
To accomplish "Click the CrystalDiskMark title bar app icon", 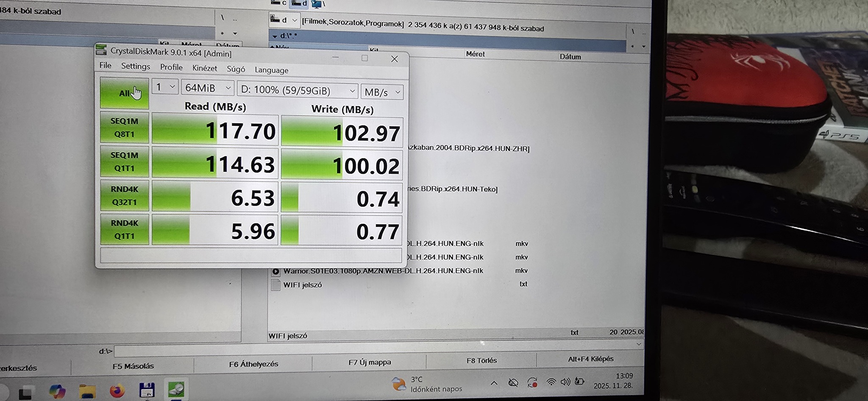I will coord(101,50).
